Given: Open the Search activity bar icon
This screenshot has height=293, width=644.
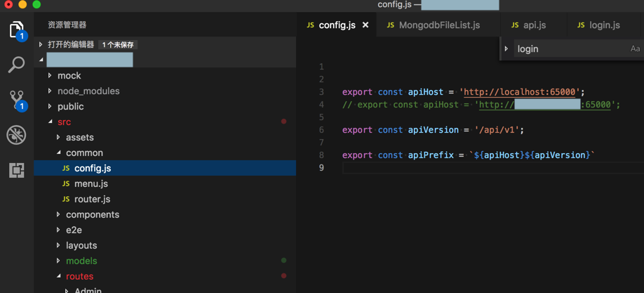Looking at the screenshot, I should tap(16, 65).
